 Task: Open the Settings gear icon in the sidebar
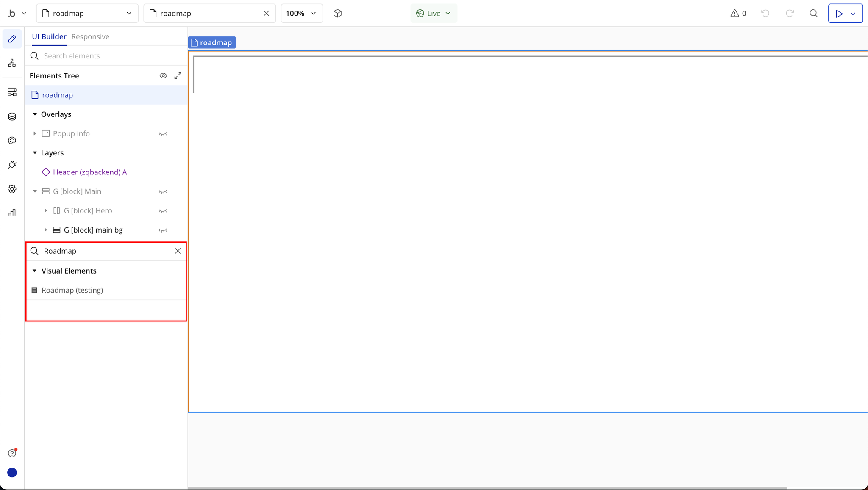click(12, 189)
